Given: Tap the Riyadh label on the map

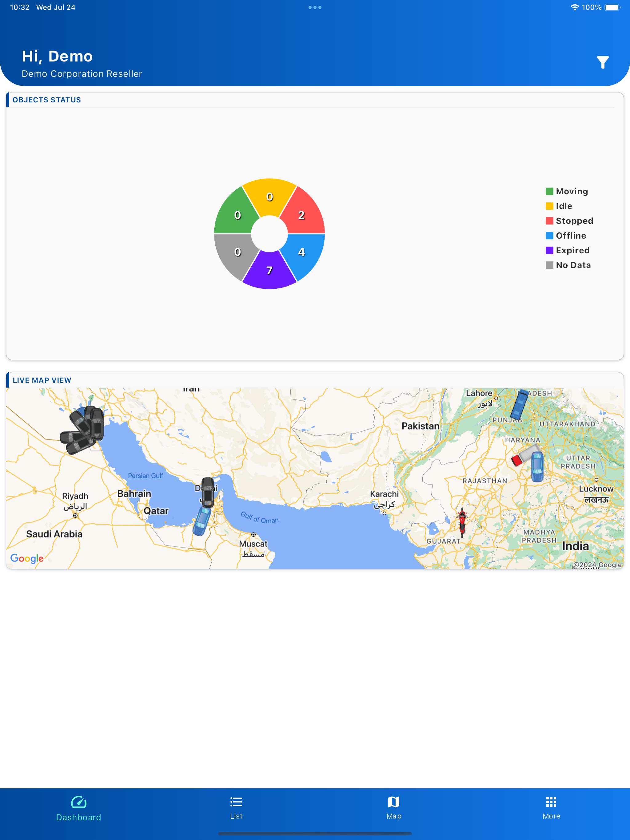Looking at the screenshot, I should click(75, 501).
